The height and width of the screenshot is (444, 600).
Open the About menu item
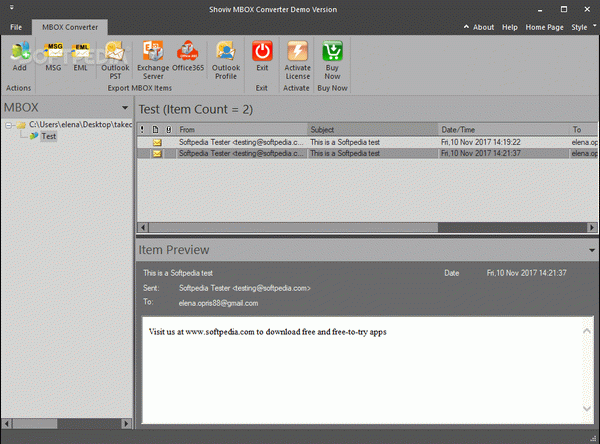pyautogui.click(x=483, y=27)
